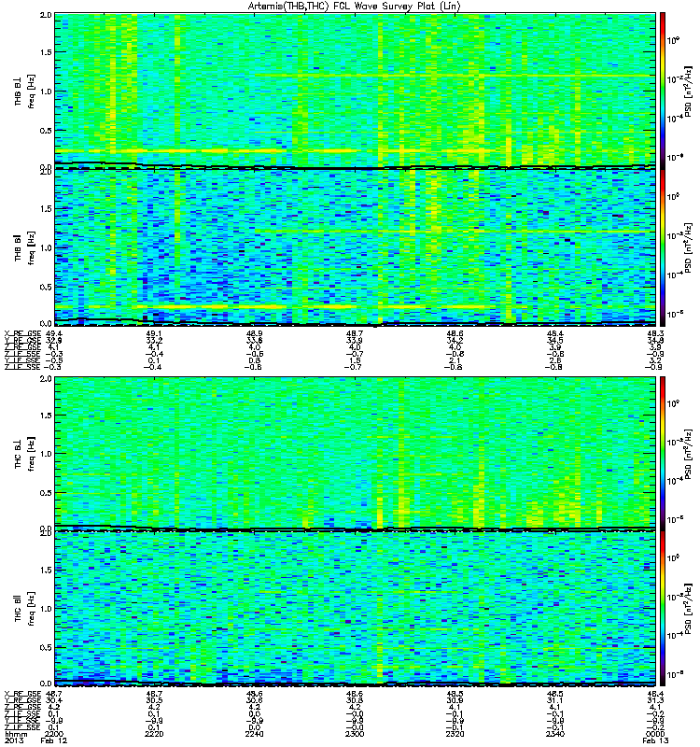Click the 'X_RE_GSE' row label under THB panels
Viewport: 700px width, 747px height.
22,333
